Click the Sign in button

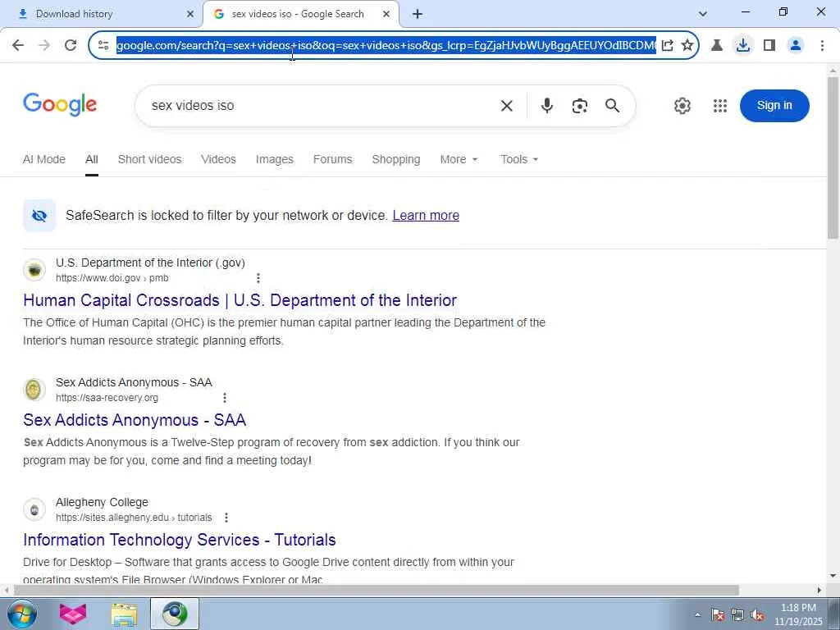774,106
